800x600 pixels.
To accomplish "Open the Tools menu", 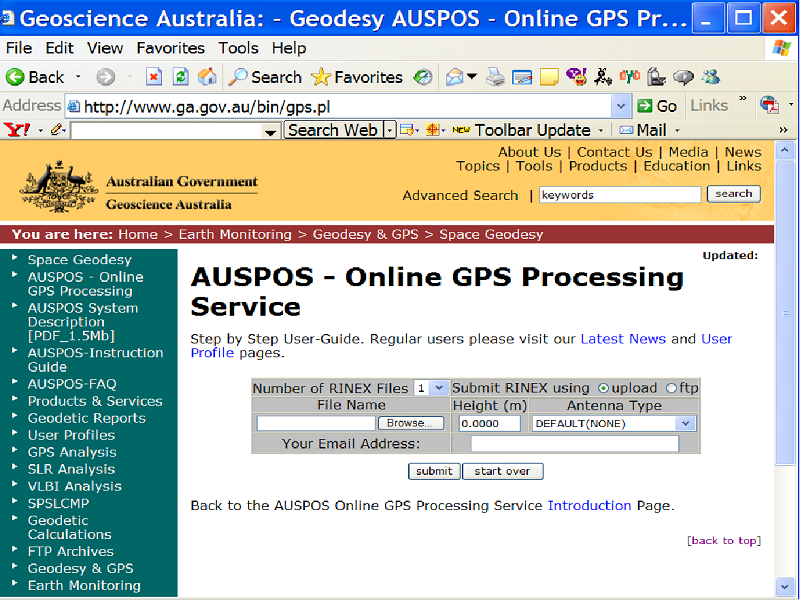I will 238,48.
